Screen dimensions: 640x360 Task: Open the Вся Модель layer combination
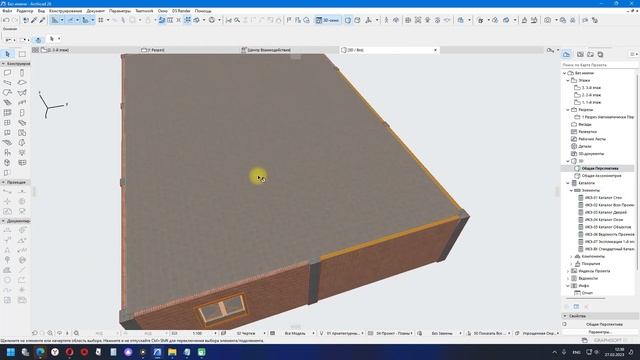(296, 333)
